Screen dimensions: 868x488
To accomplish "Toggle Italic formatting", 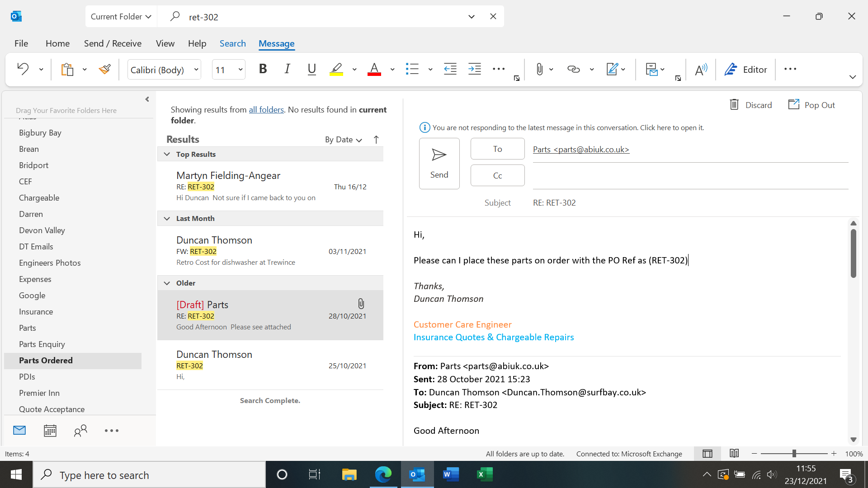I will tap(287, 69).
